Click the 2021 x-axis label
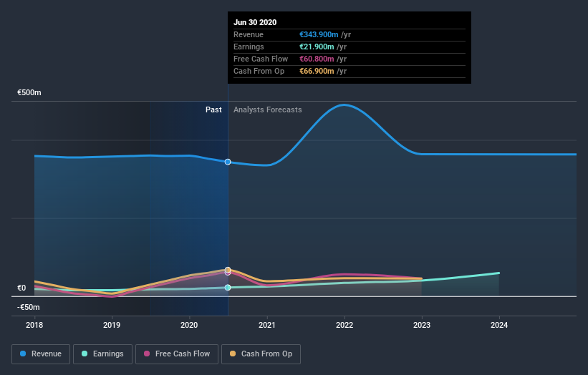The image size is (588, 375). 267,325
